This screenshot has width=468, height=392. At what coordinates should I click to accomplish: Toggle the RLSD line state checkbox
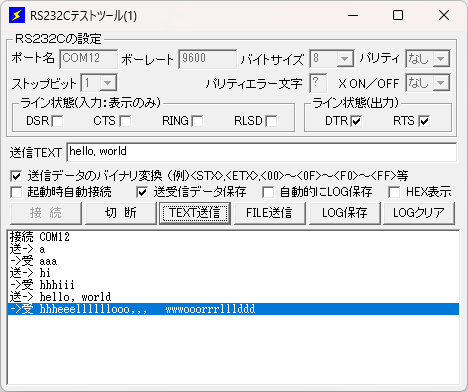point(271,121)
